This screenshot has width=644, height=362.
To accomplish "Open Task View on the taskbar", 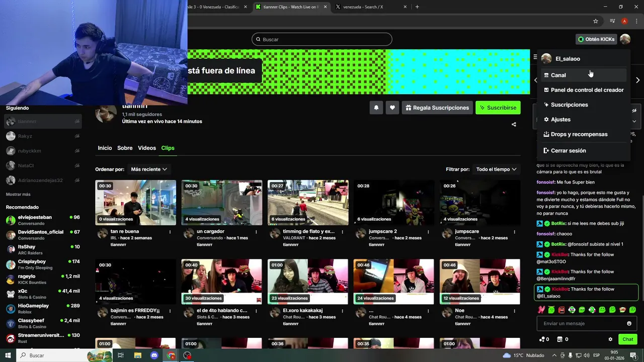I will click(121, 355).
